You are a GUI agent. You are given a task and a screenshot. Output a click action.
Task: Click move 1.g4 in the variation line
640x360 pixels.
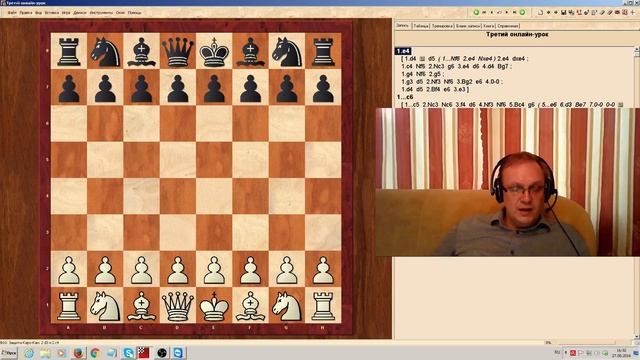[x=407, y=74]
